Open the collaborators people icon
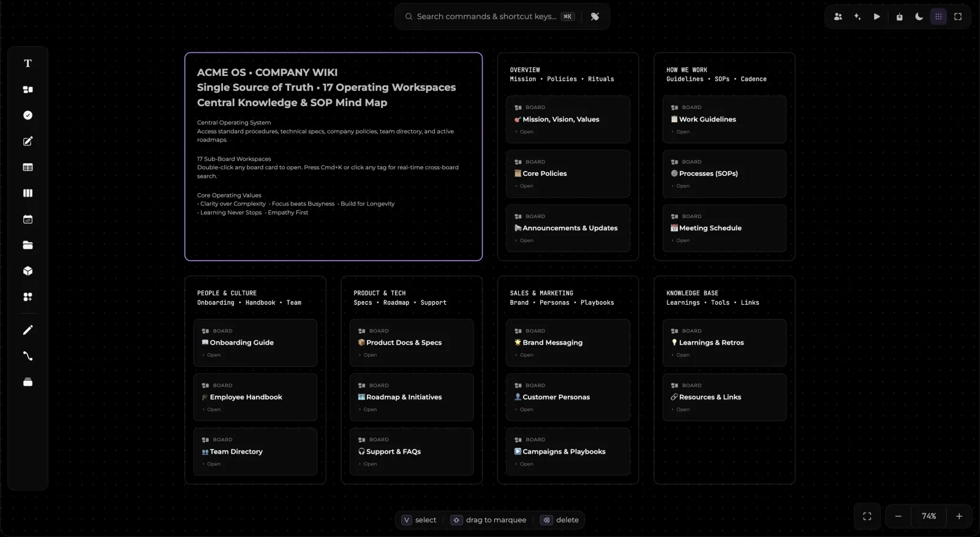The height and width of the screenshot is (537, 980). click(838, 17)
